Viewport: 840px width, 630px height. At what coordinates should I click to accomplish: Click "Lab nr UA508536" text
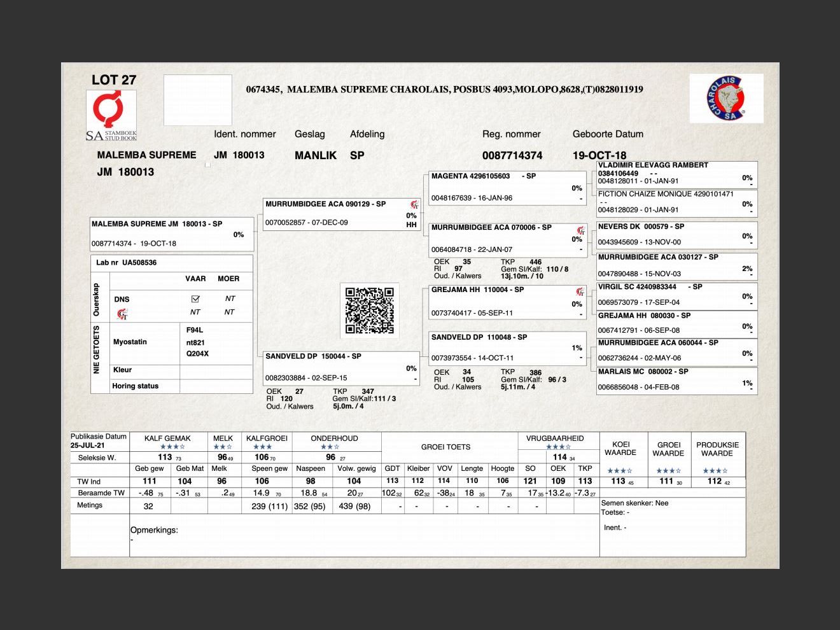point(126,262)
